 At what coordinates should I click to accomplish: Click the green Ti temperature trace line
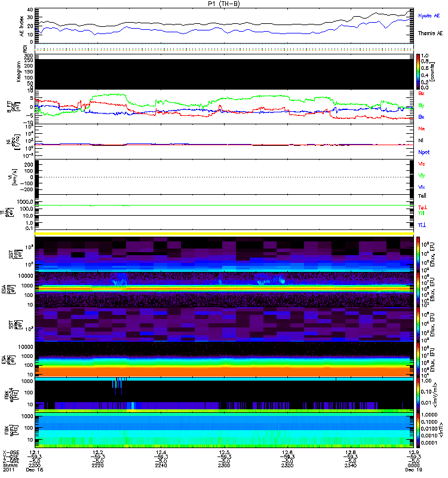[x=225, y=205]
